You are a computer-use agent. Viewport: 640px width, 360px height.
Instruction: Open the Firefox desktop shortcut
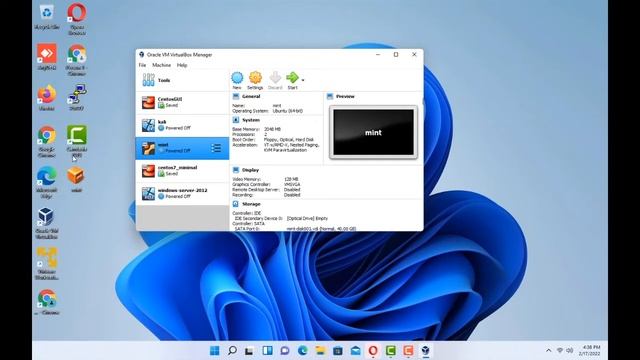tap(47, 98)
